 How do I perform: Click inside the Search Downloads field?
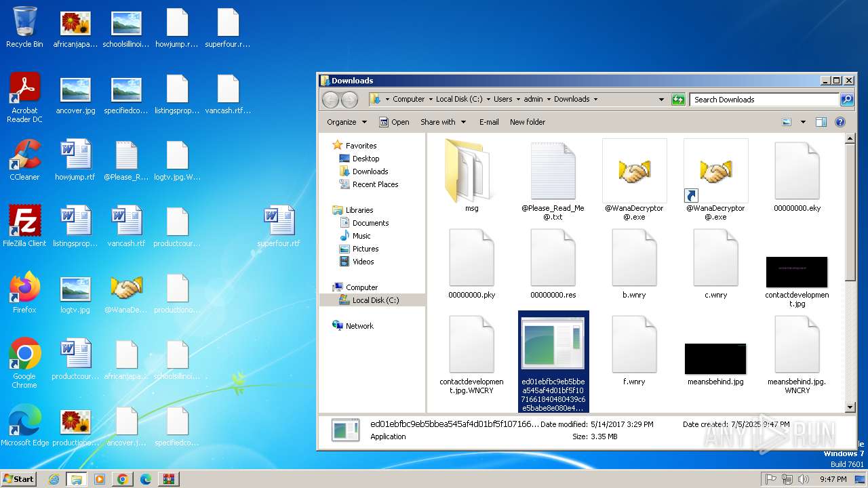[x=765, y=100]
